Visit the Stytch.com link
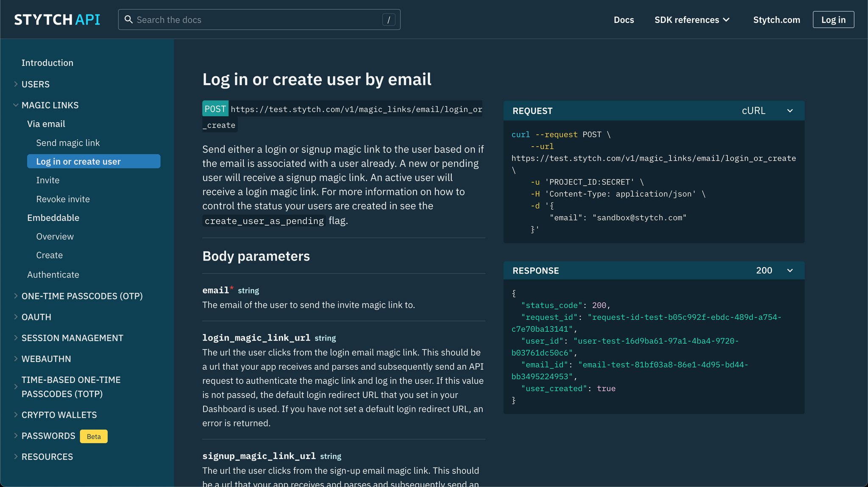Screen dimensions: 868x487 point(776,20)
